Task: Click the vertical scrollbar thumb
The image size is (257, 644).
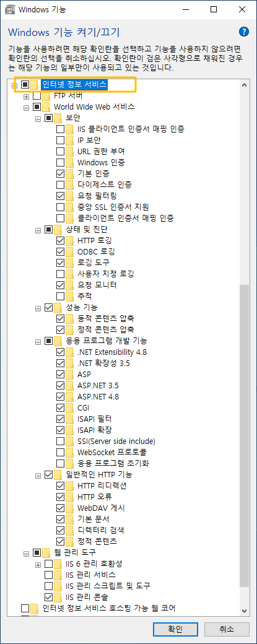Action: tap(244, 435)
